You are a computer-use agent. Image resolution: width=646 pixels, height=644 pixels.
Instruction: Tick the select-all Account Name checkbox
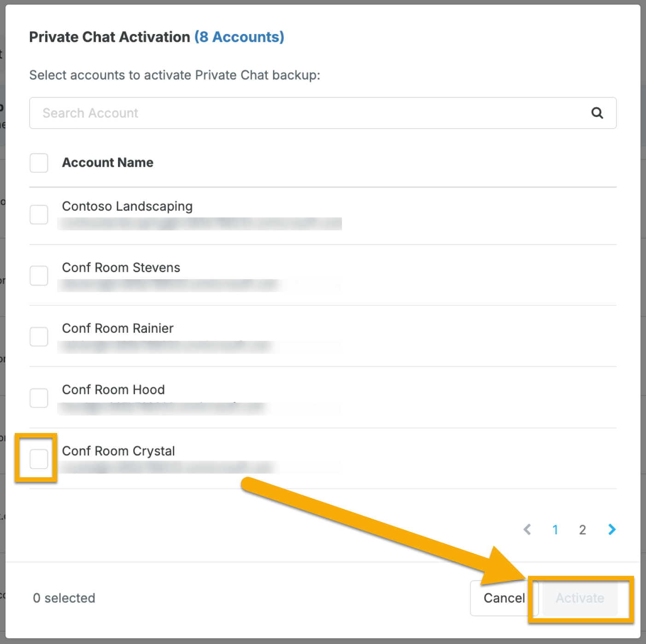(x=39, y=163)
